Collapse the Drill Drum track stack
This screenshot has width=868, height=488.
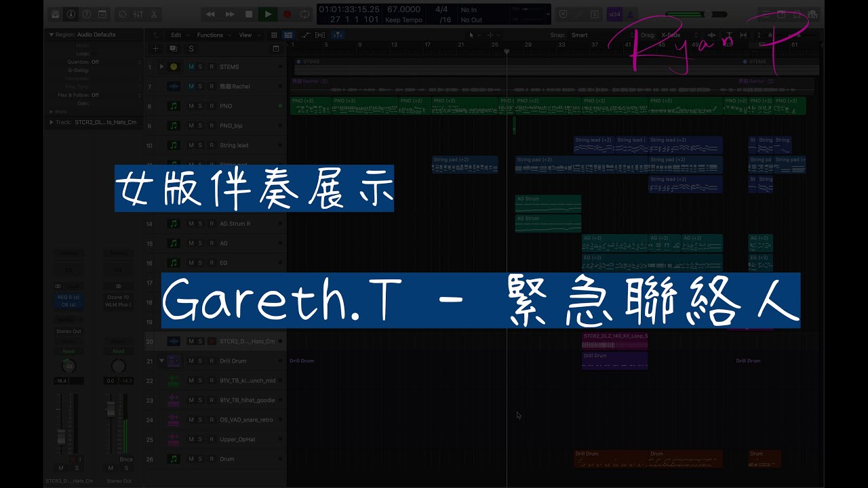point(161,361)
